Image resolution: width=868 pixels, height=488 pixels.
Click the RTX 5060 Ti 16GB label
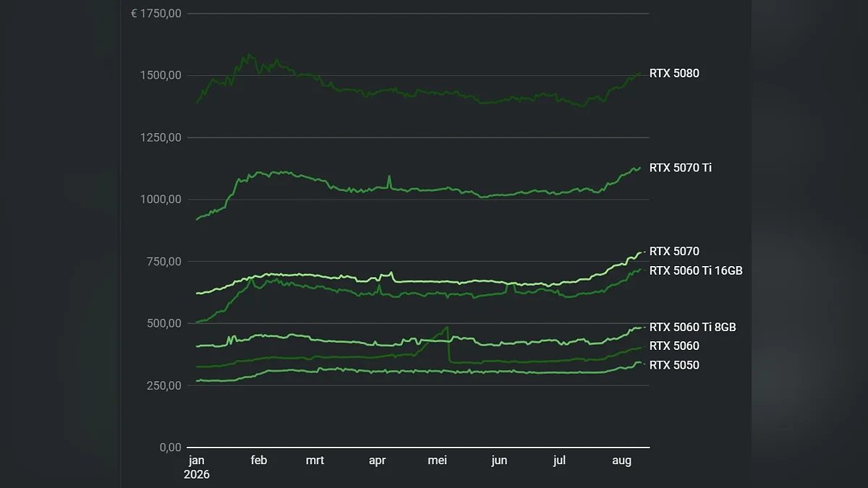tap(696, 270)
